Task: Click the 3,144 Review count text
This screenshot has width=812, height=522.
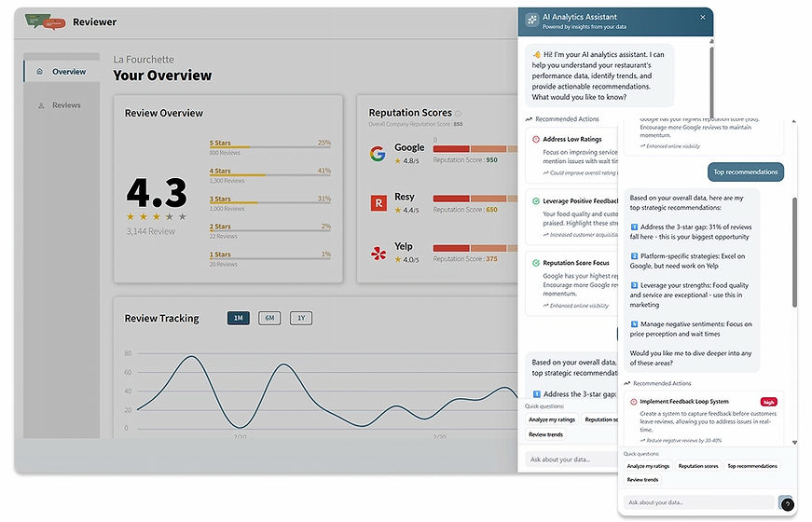Action: 151,231
